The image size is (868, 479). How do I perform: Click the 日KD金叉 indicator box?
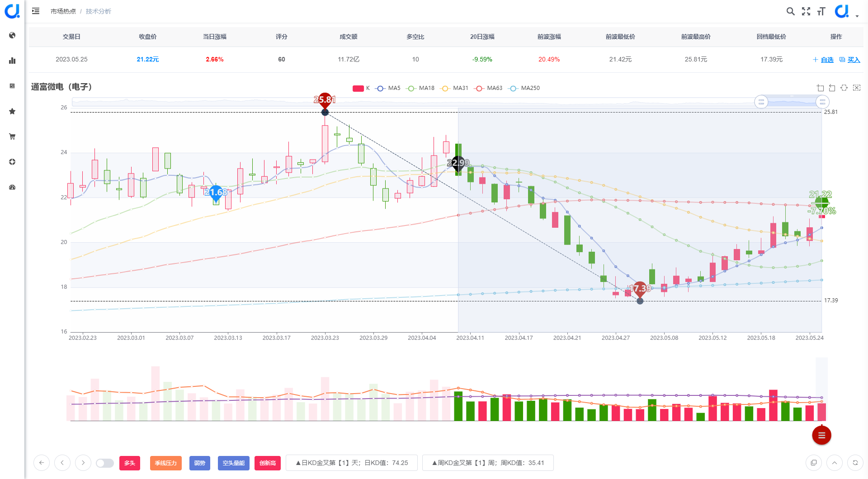point(352,463)
